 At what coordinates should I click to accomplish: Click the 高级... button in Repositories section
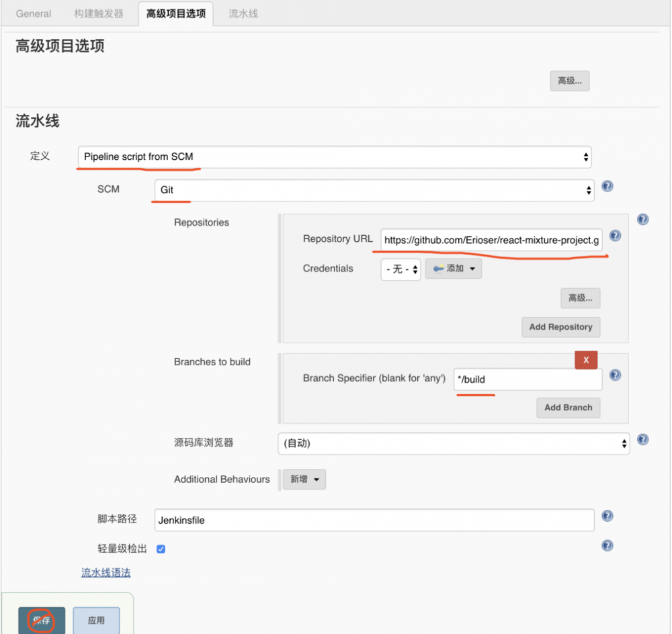pos(581,298)
